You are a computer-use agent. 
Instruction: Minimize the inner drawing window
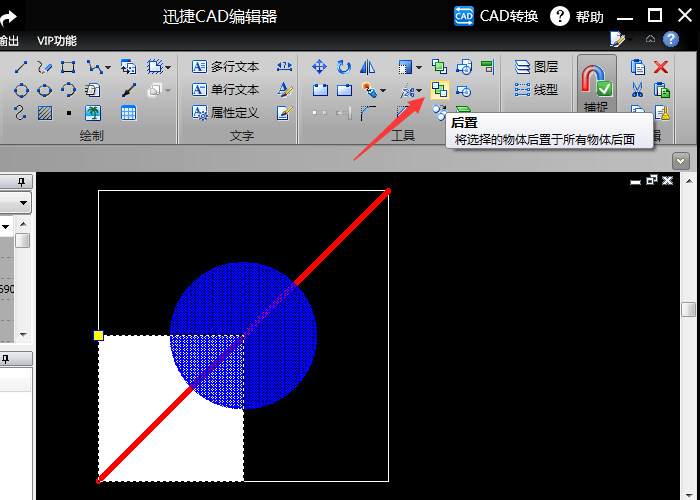tap(635, 181)
